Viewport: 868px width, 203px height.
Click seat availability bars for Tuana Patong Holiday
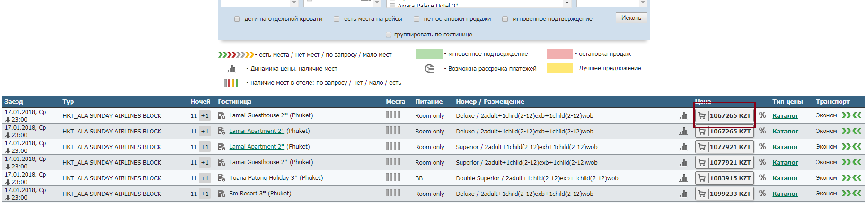pos(393,177)
